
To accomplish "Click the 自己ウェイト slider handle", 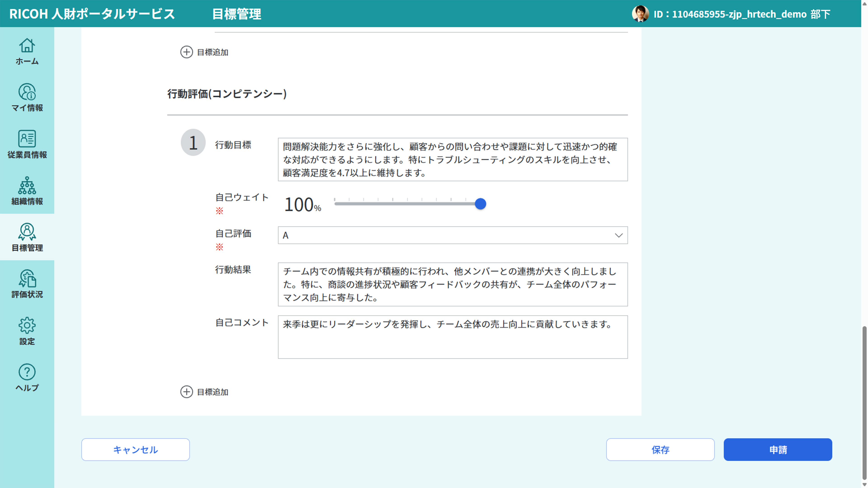I will point(480,204).
